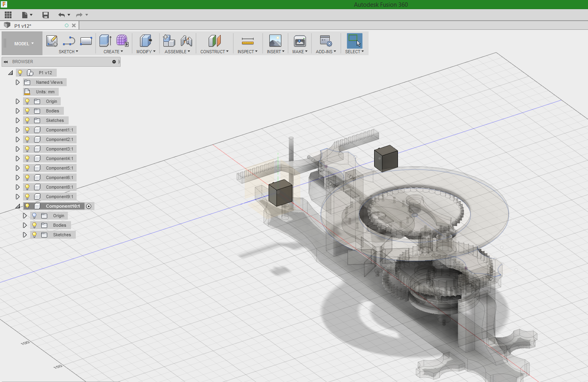Undo the last action
588x382 pixels.
[x=61, y=15]
